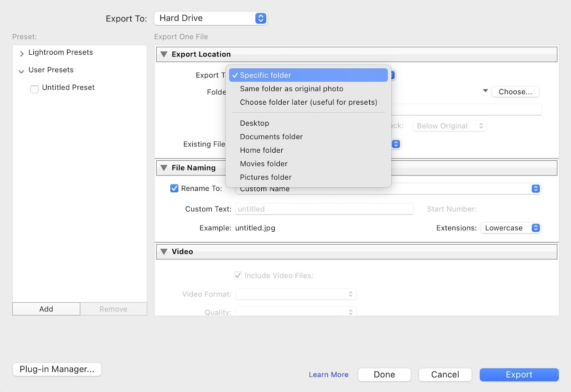Collapse the User Presets group
The image size is (571, 392).
pyautogui.click(x=21, y=70)
